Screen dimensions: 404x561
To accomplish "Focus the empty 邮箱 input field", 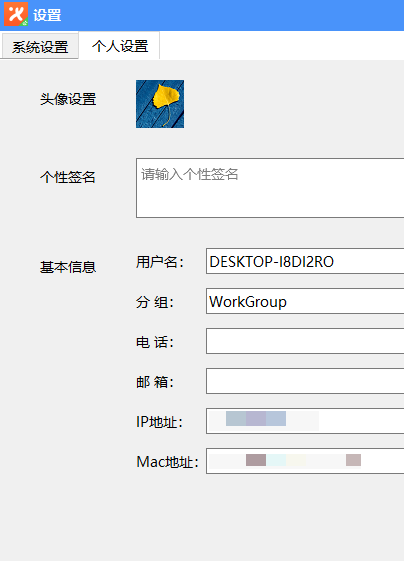I will (x=305, y=381).
